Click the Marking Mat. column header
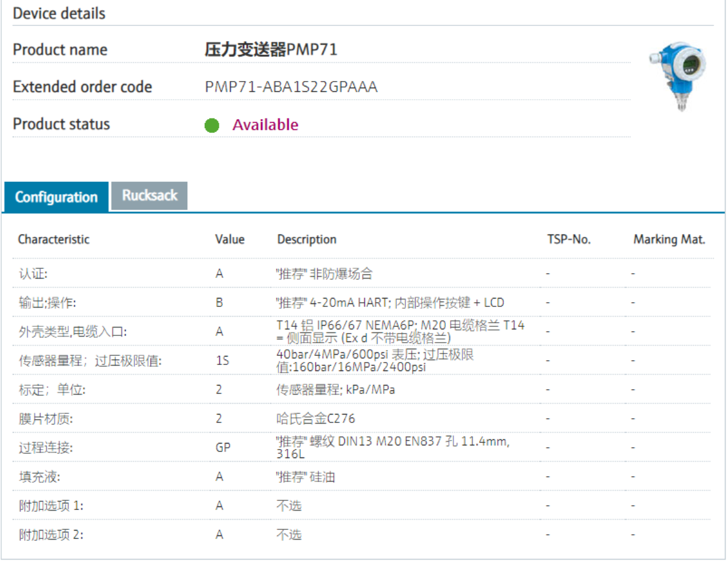This screenshot has width=728, height=562. [669, 239]
